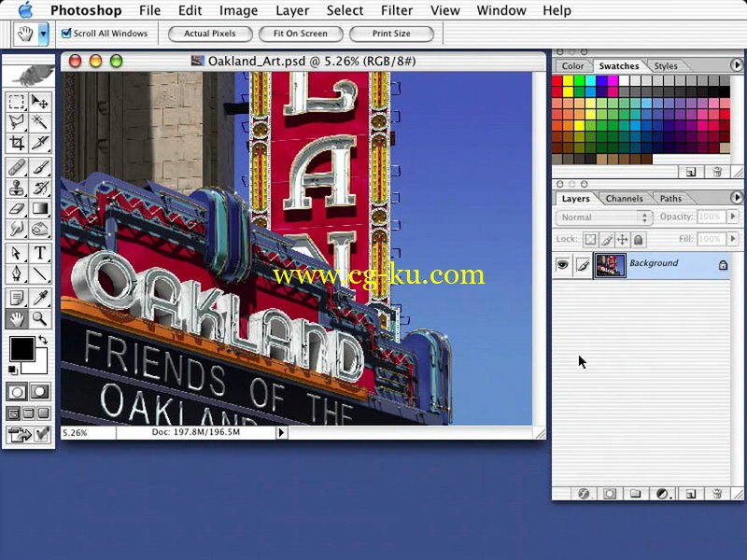Reset to default colors icon
Viewport: 747px width, 560px height.
click(x=13, y=370)
